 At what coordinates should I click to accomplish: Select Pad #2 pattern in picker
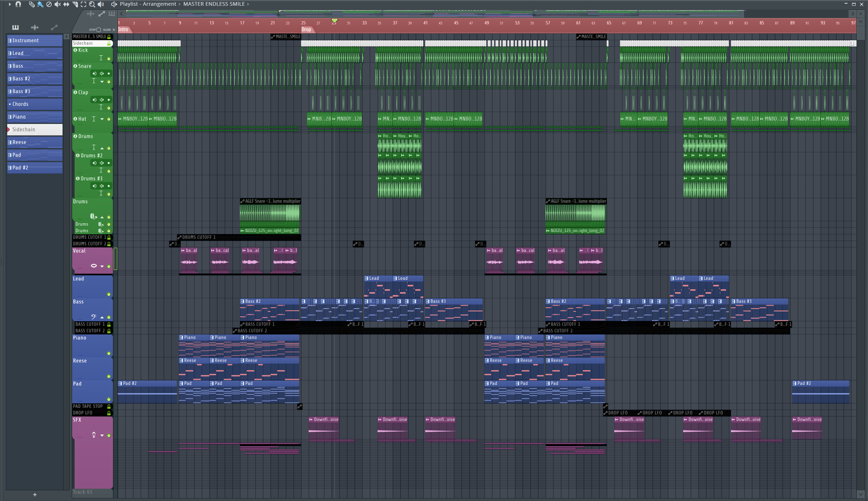[x=35, y=168]
